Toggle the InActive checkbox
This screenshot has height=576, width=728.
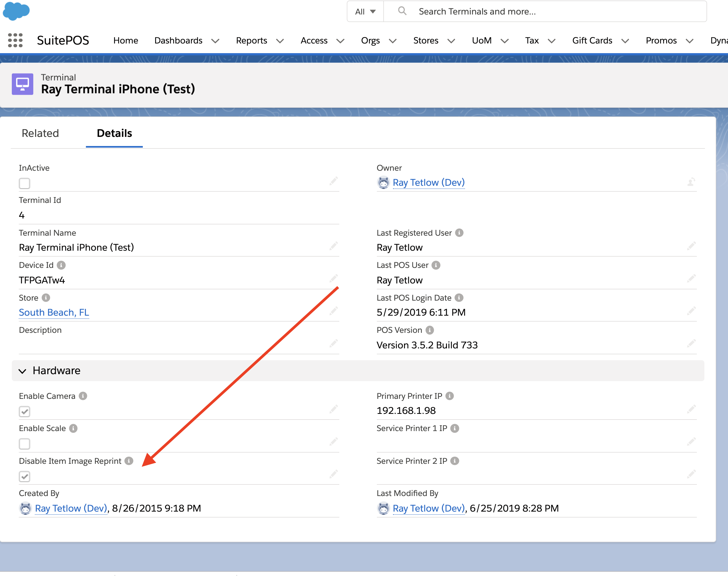25,184
